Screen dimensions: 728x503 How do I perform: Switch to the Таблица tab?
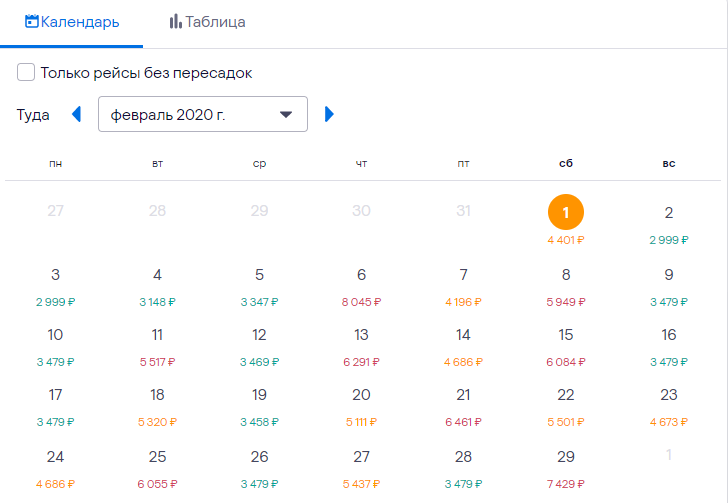coord(207,22)
